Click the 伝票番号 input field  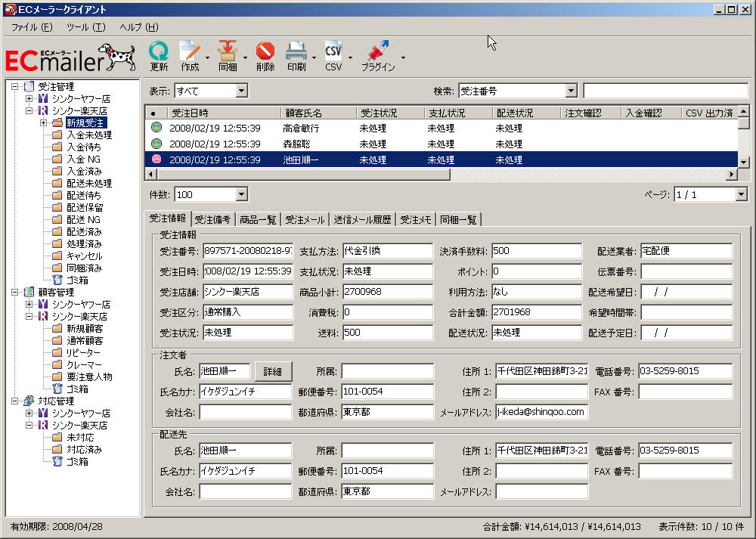pyautogui.click(x=686, y=271)
